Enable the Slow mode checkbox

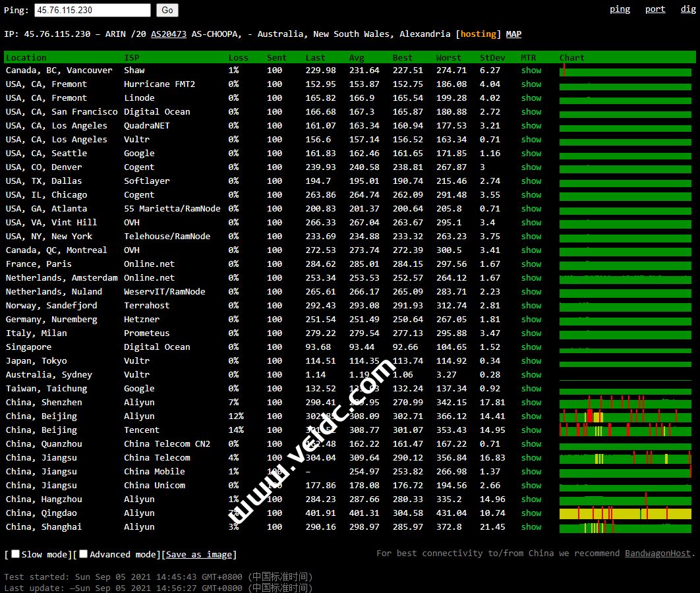click(x=16, y=554)
